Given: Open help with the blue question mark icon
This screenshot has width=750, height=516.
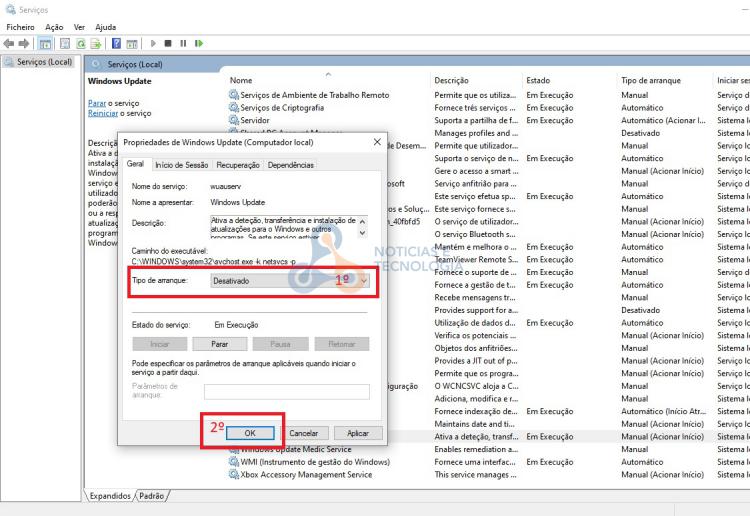Looking at the screenshot, I should click(116, 44).
